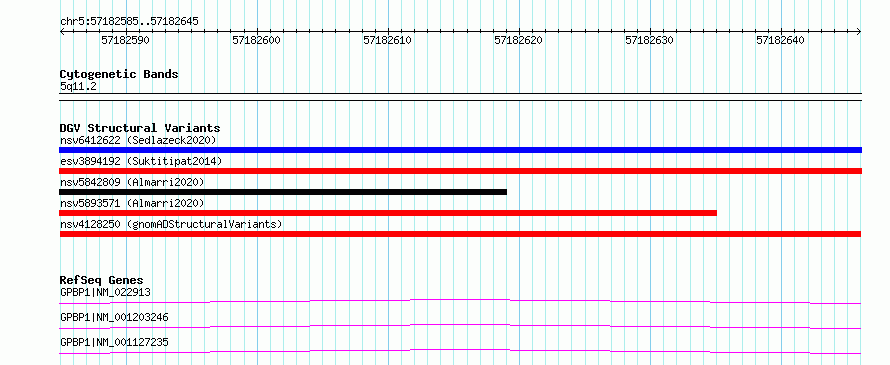The height and width of the screenshot is (365, 890).
Task: Open variant nsv4128250 (gnomADStructuralVariants) label
Action: [171, 224]
